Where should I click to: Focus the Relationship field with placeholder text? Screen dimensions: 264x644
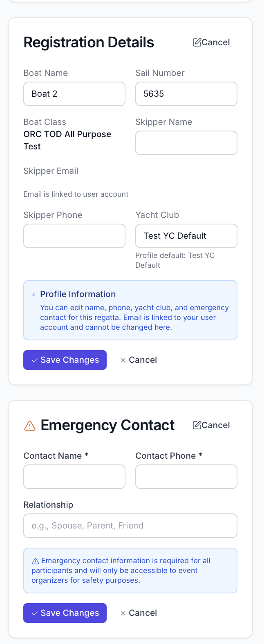tap(130, 526)
